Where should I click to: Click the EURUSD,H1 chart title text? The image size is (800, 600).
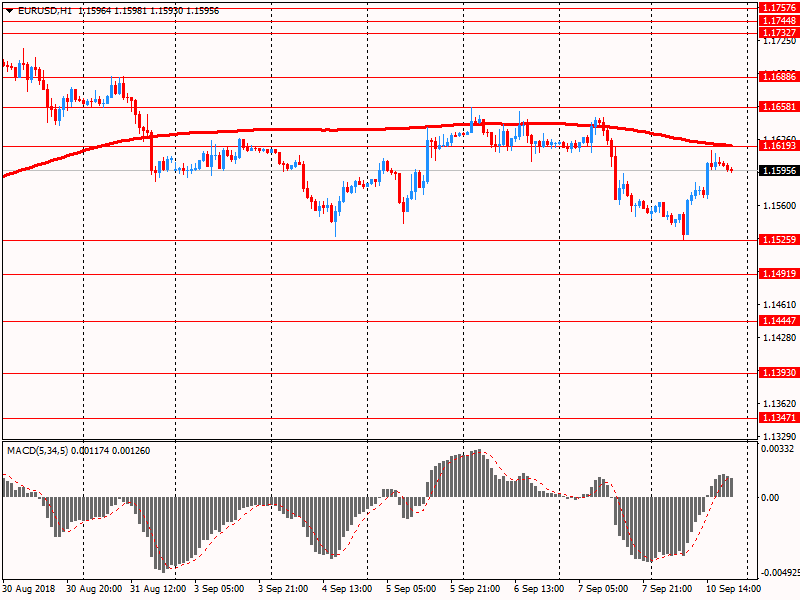(x=45, y=10)
